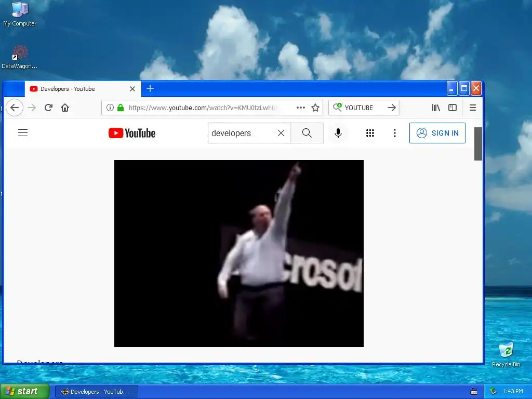Toggle the browser sidebar view
The image size is (532, 399).
453,108
